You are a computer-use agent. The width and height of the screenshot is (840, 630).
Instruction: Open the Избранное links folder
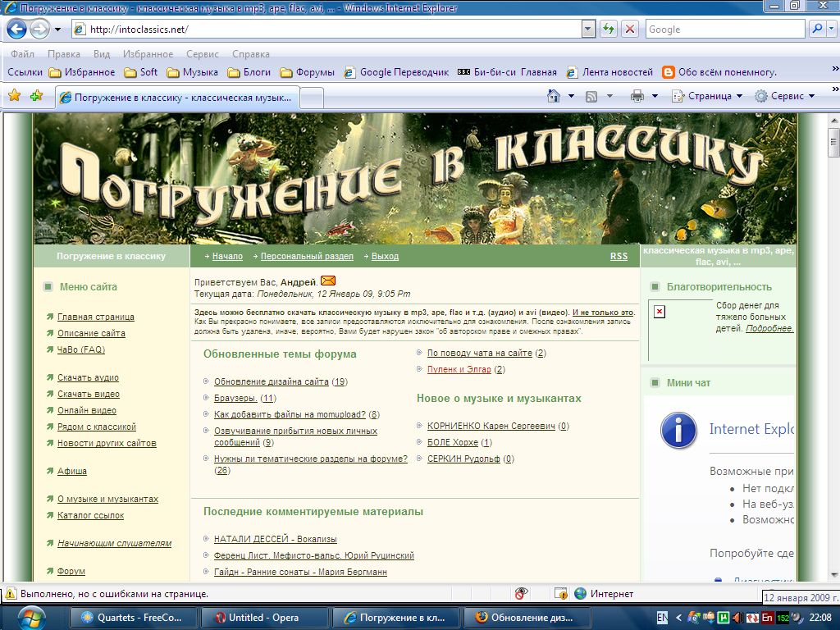coord(82,72)
